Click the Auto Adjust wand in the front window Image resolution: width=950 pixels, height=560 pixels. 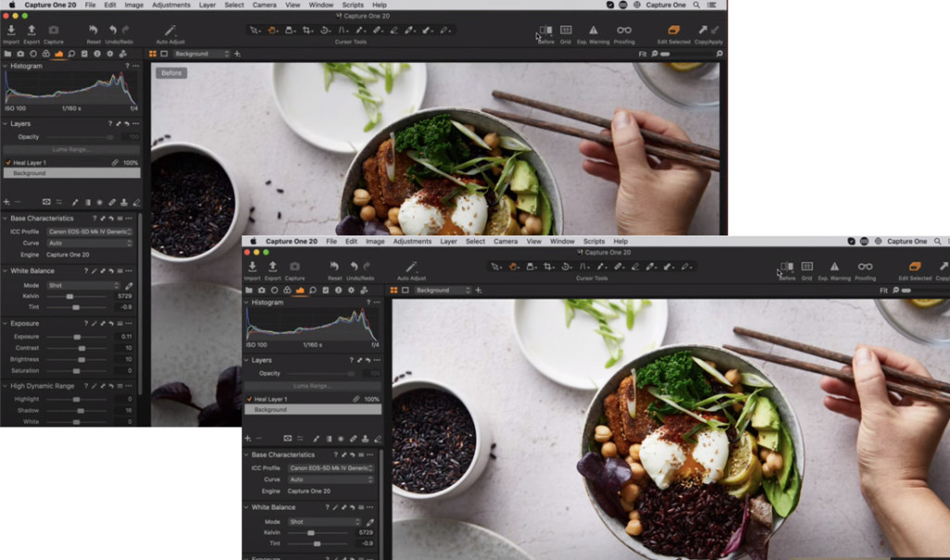(411, 266)
